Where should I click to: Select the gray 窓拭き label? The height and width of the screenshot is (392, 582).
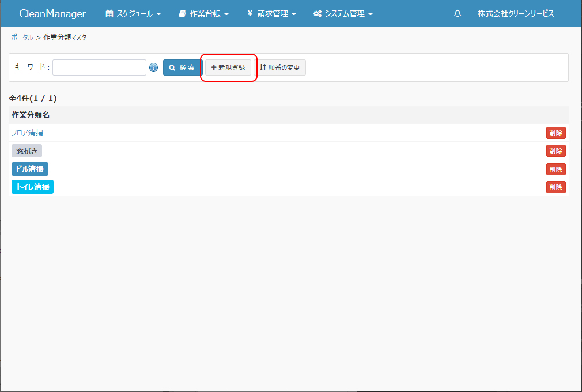pyautogui.click(x=27, y=151)
